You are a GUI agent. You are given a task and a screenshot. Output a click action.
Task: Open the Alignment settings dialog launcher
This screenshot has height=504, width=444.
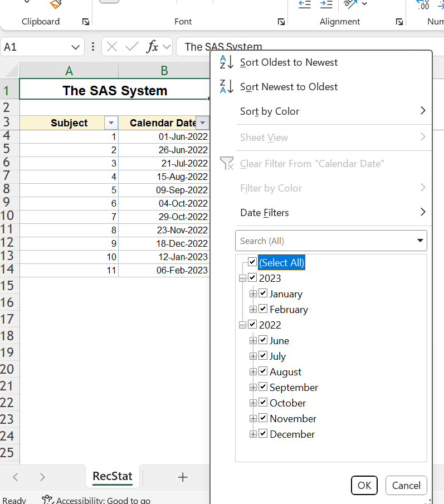pos(399,22)
